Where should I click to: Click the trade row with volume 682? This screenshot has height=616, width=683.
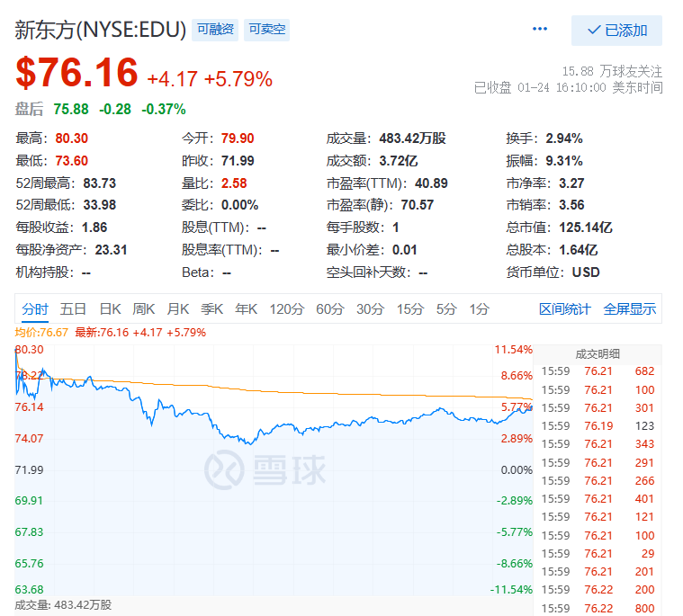[x=598, y=371]
